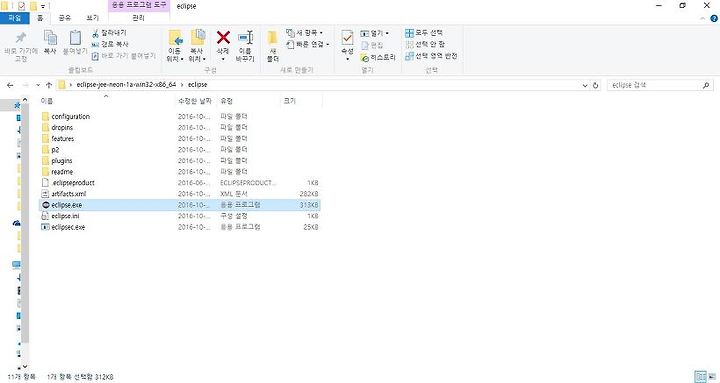Open the File (파일) tab
This screenshot has height=383, width=720.
15,18
